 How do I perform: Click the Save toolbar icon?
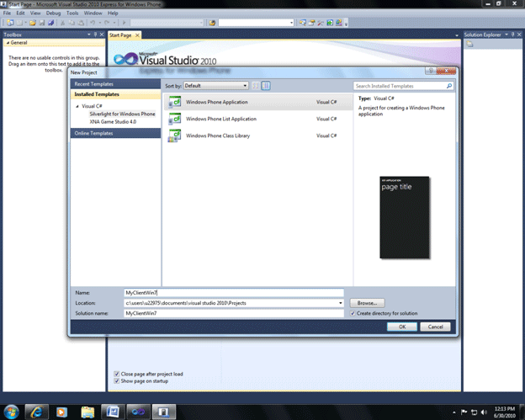point(42,23)
